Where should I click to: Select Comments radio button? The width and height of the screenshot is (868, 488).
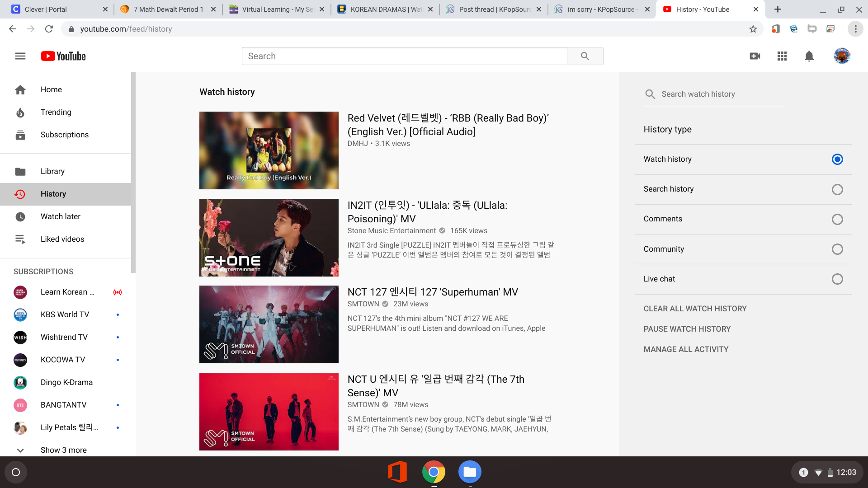pos(837,219)
